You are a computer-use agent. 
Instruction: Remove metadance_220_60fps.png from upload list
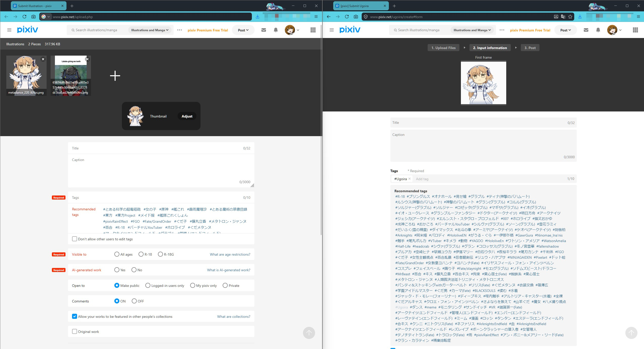[x=43, y=59]
